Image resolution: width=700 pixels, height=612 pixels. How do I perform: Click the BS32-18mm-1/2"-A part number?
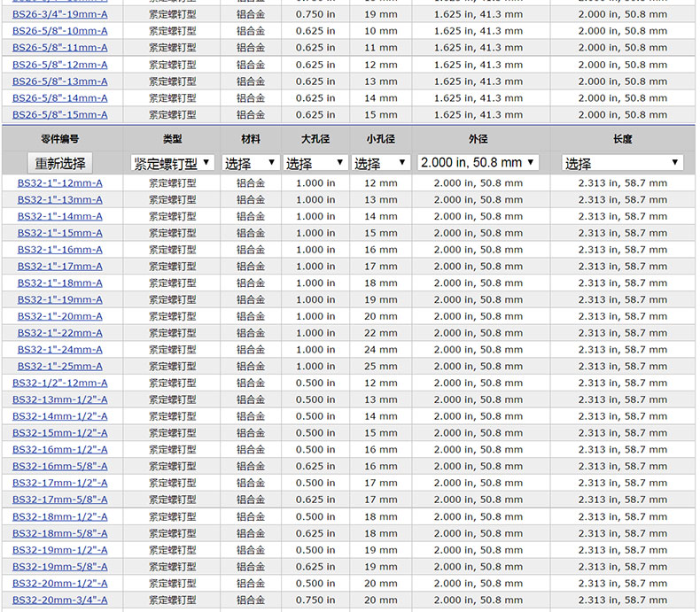pyautogui.click(x=60, y=517)
